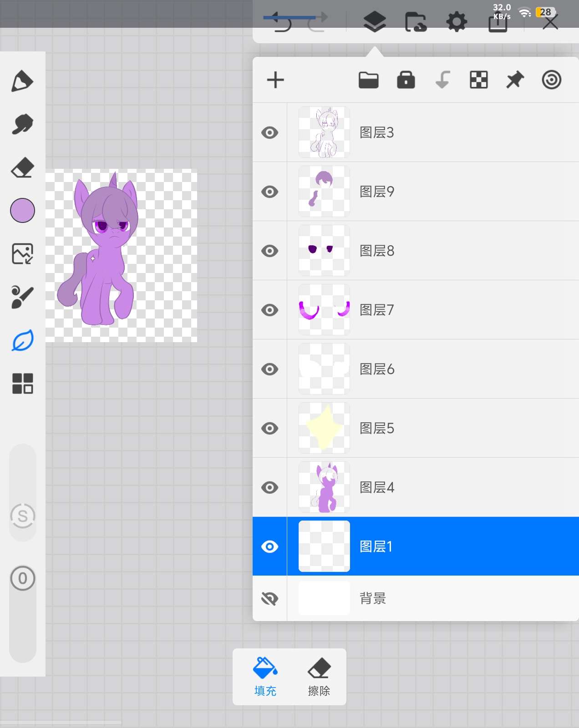The height and width of the screenshot is (728, 579).
Task: Click the 图层8 eyes thumbnail
Action: 324,251
